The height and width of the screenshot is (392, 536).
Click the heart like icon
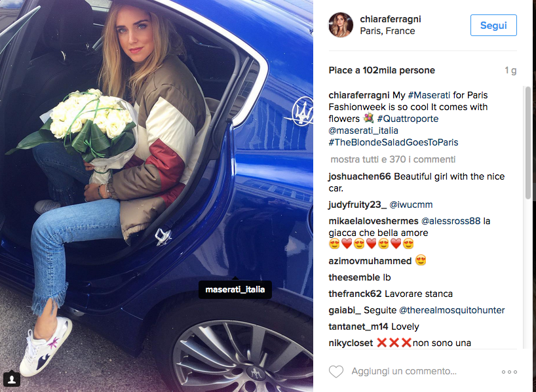click(336, 372)
